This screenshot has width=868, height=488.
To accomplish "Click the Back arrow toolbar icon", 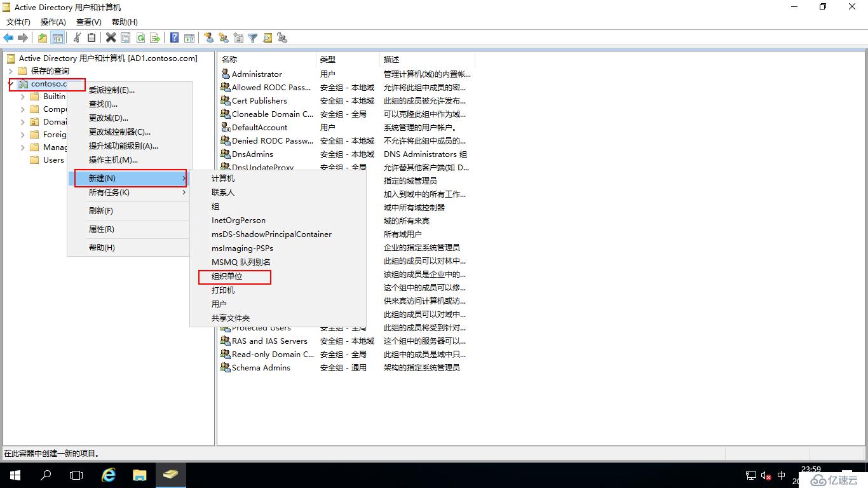I will point(8,38).
